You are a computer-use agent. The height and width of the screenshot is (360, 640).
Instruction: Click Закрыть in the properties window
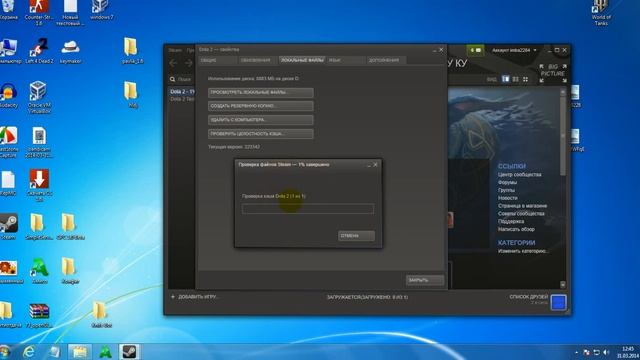[424, 280]
